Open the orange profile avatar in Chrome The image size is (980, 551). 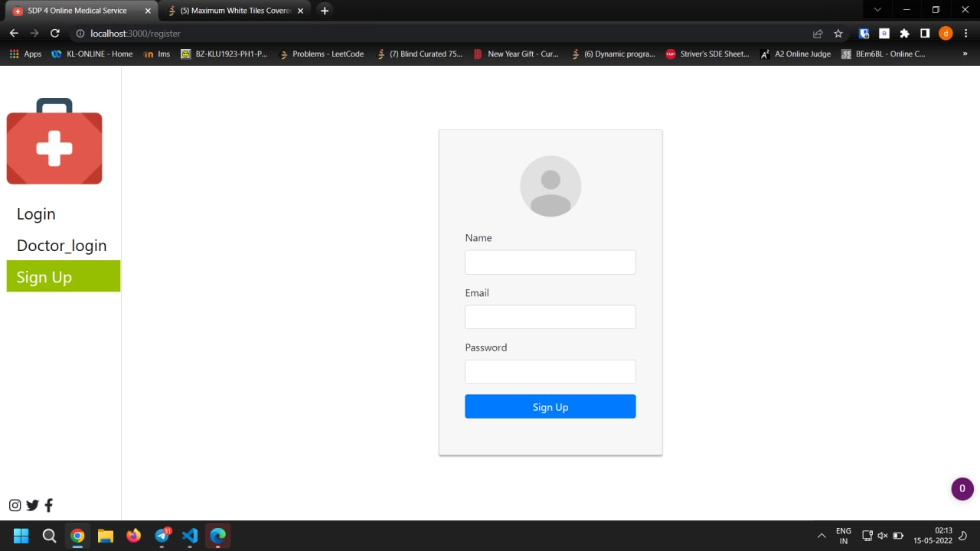[x=946, y=33]
